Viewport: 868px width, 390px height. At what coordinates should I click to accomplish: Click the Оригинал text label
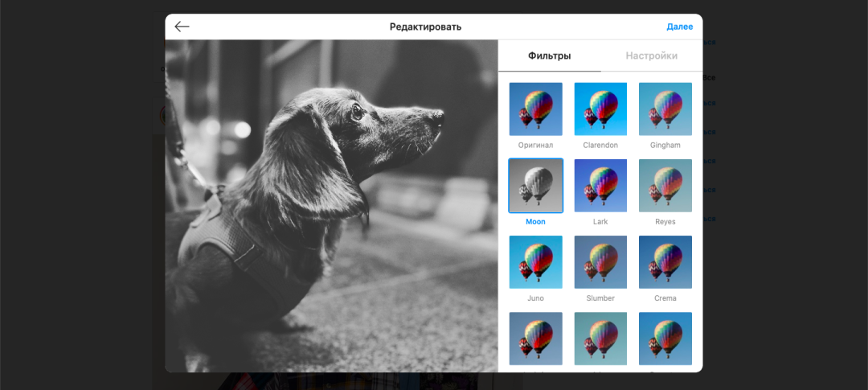[535, 145]
